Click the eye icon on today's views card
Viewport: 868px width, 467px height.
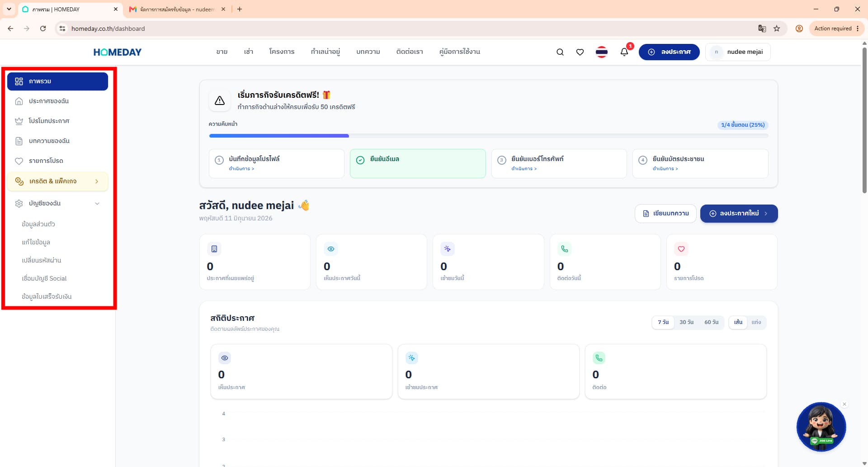331,249
